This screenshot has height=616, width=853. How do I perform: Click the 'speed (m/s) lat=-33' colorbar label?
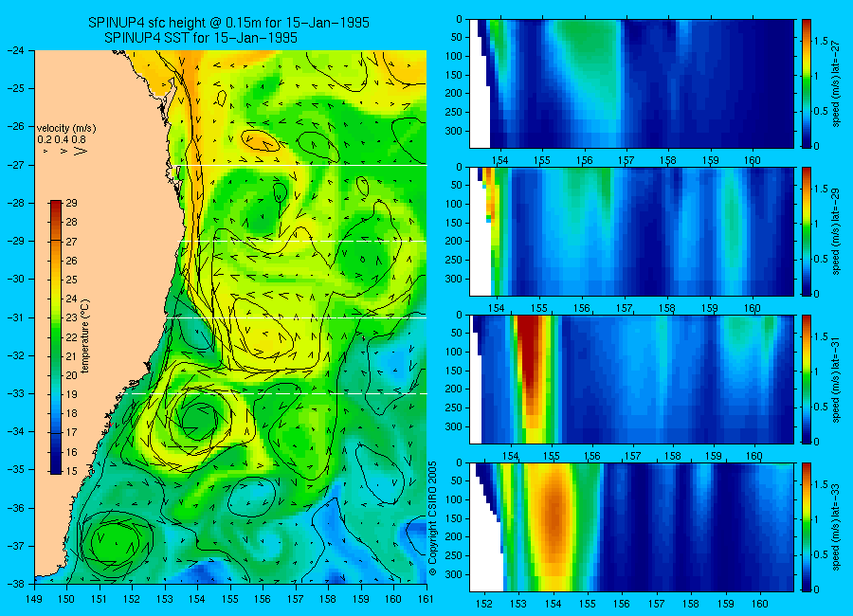836,527
